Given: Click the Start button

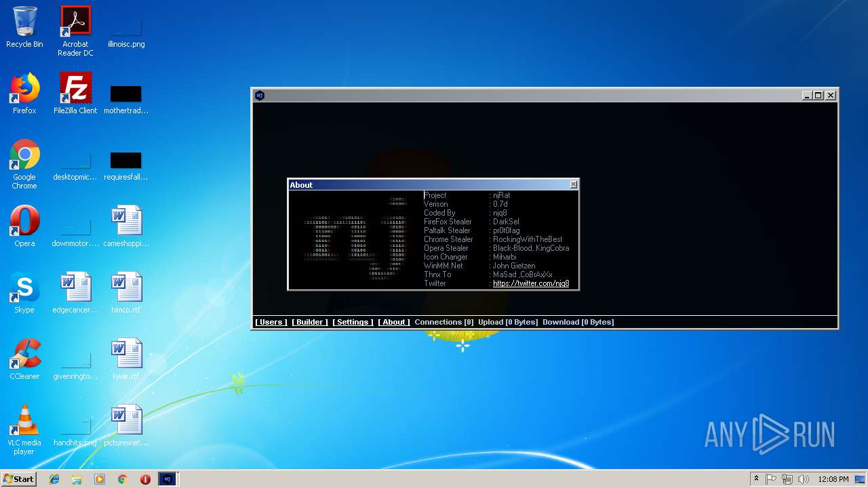Looking at the screenshot, I should pyautogui.click(x=18, y=479).
